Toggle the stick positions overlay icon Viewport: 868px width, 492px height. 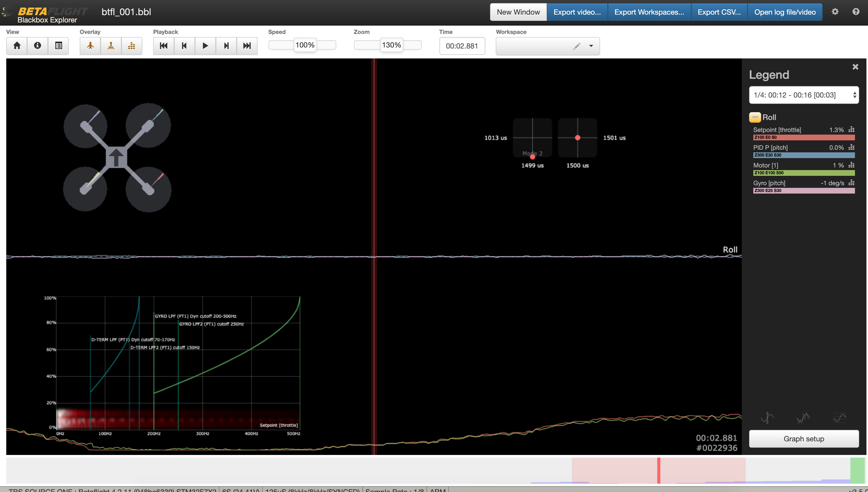click(111, 46)
